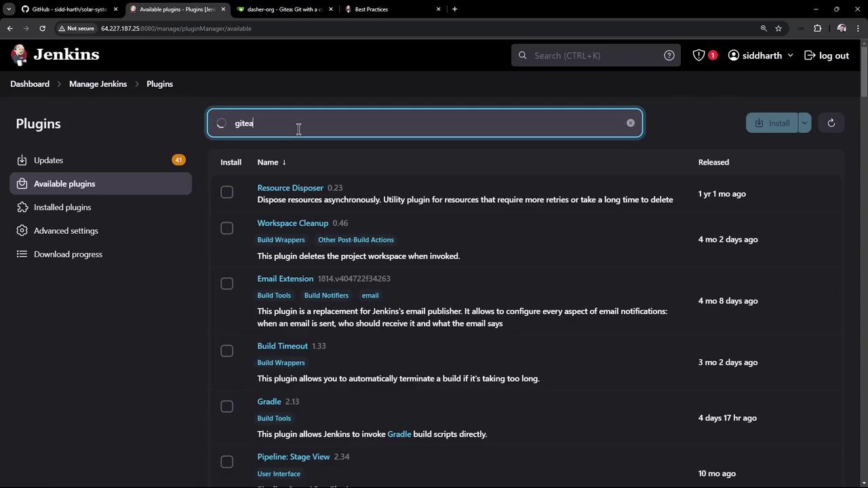Check the Gradle plugin checkbox
Screen dimensions: 868x488
[227, 407]
